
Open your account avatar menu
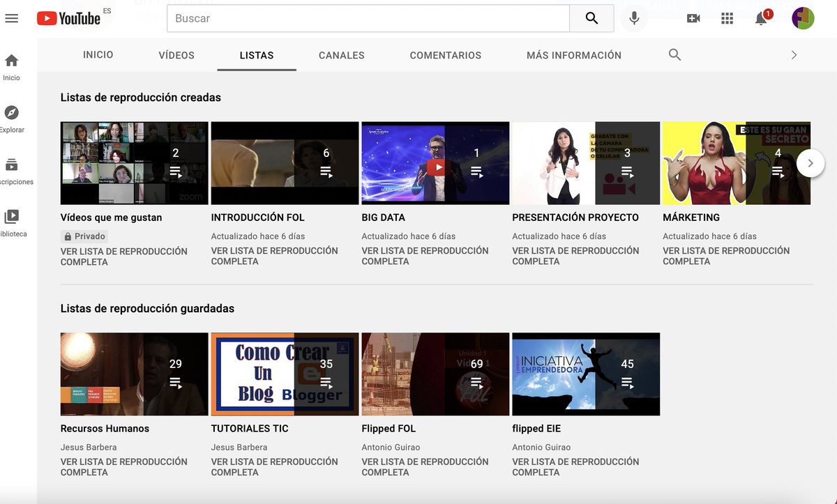click(803, 18)
